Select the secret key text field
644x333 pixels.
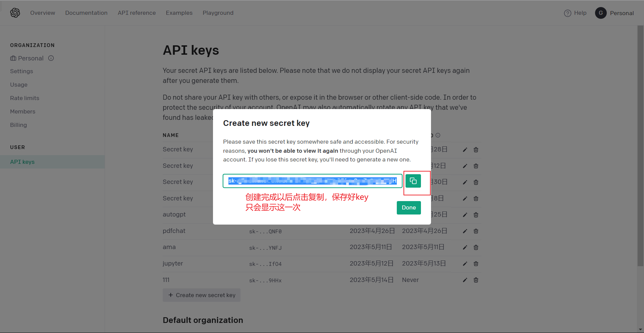pos(312,181)
